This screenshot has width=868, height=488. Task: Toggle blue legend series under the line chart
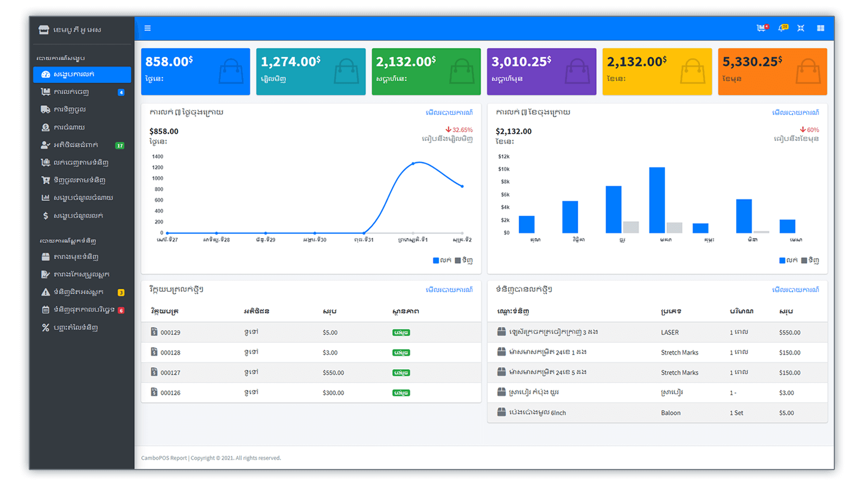(442, 260)
